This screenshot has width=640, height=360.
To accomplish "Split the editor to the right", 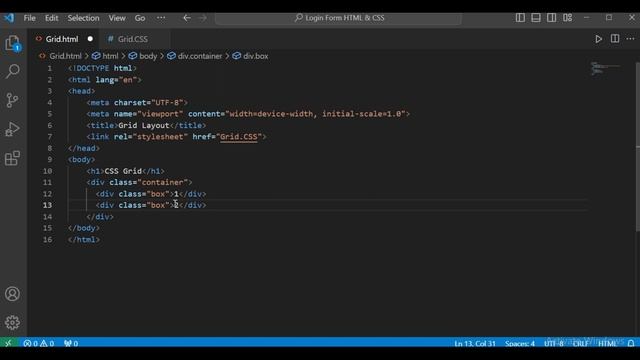I will click(615, 39).
